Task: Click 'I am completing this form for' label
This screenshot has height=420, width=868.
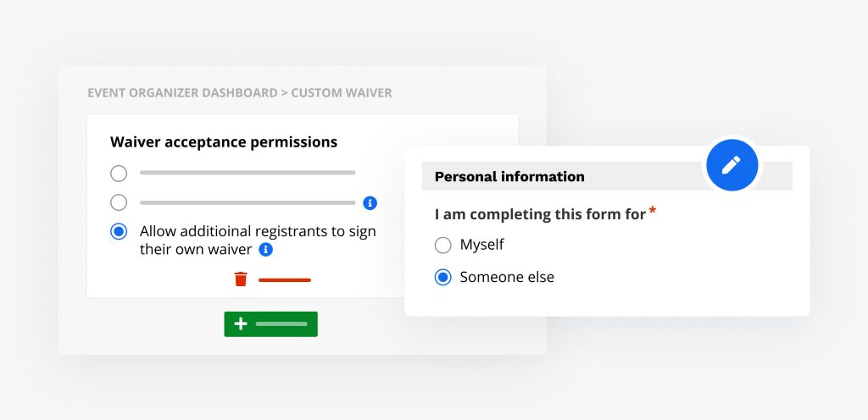Action: 540,214
